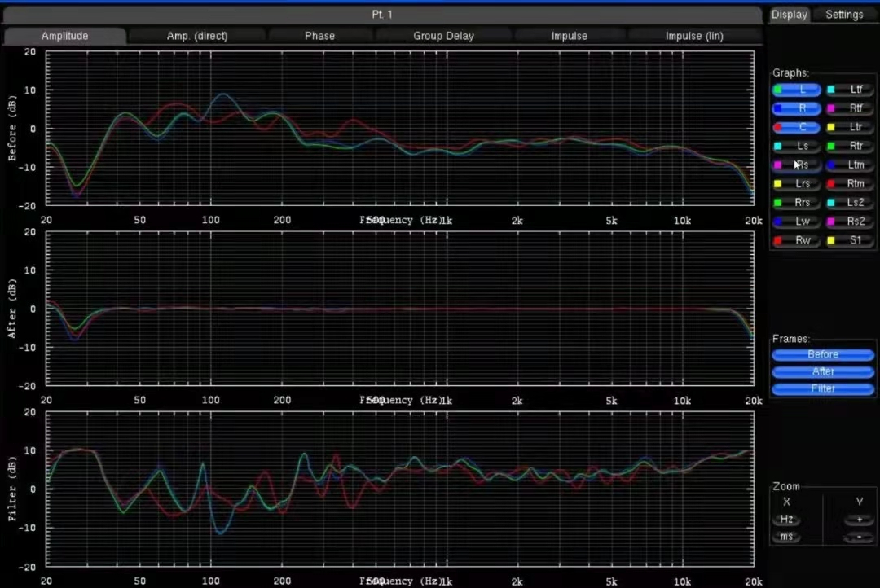Enable the Ls surround graph

[x=797, y=146]
